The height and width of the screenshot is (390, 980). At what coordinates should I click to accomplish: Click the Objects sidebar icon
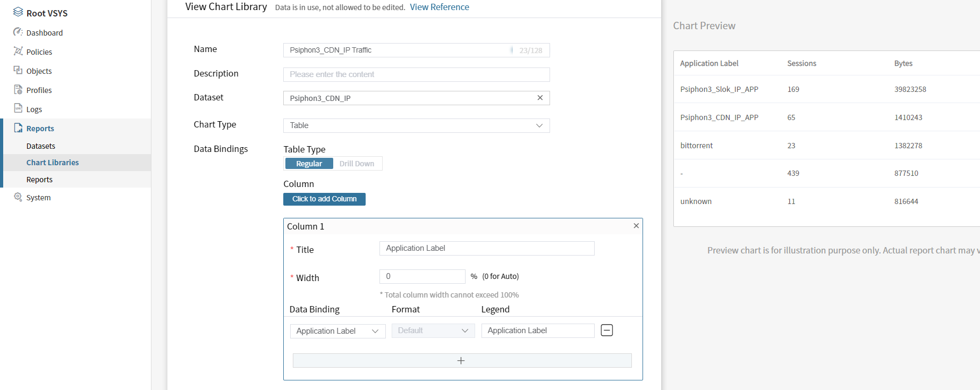18,70
